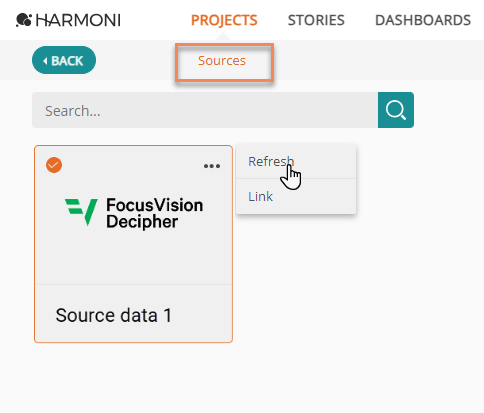The width and height of the screenshot is (484, 413).
Task: Select the Source data 1 card blank area
Action: [133, 260]
